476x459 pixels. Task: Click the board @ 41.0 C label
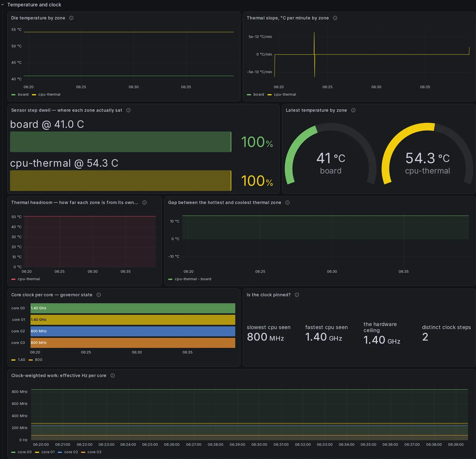tap(47, 124)
